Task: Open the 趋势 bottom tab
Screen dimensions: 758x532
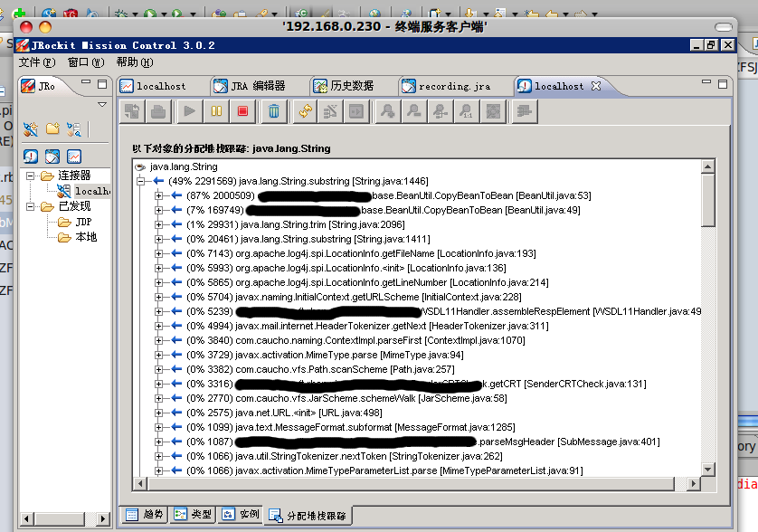Action: 145,515
